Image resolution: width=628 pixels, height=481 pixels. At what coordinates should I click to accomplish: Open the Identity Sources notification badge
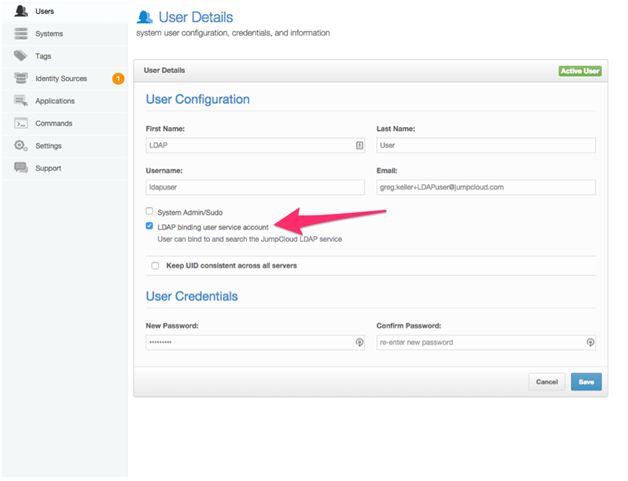tap(118, 78)
